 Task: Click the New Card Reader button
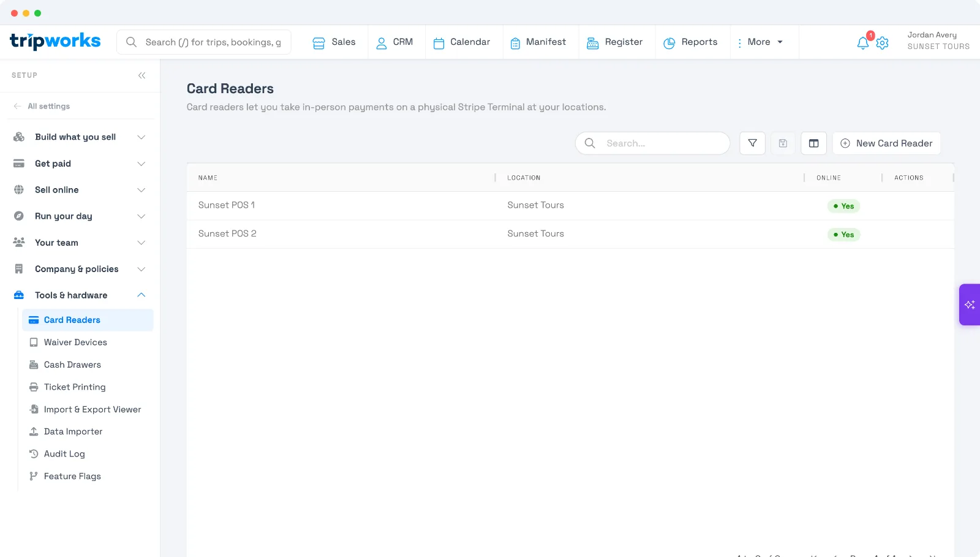click(x=886, y=143)
